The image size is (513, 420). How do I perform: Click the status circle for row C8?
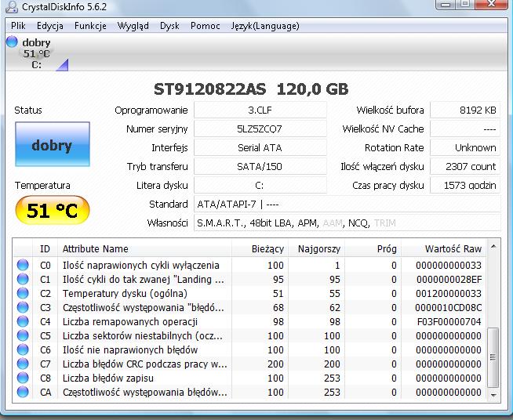click(23, 378)
